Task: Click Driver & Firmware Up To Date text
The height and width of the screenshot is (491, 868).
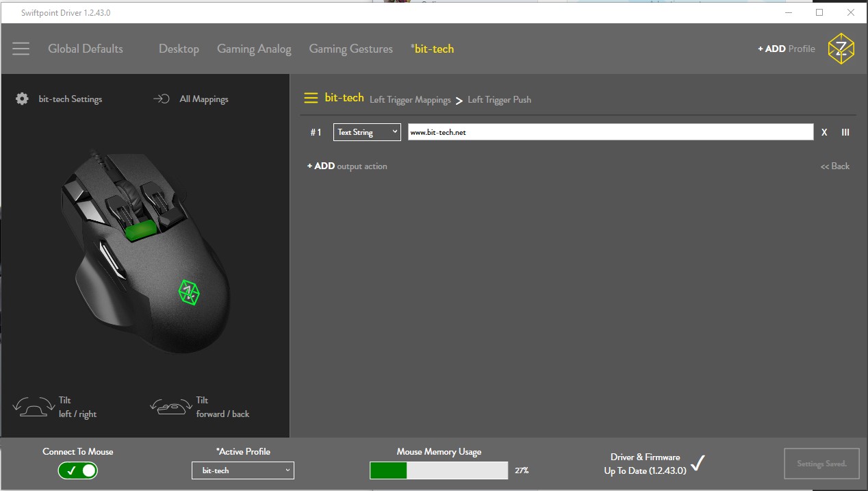Action: (645, 464)
